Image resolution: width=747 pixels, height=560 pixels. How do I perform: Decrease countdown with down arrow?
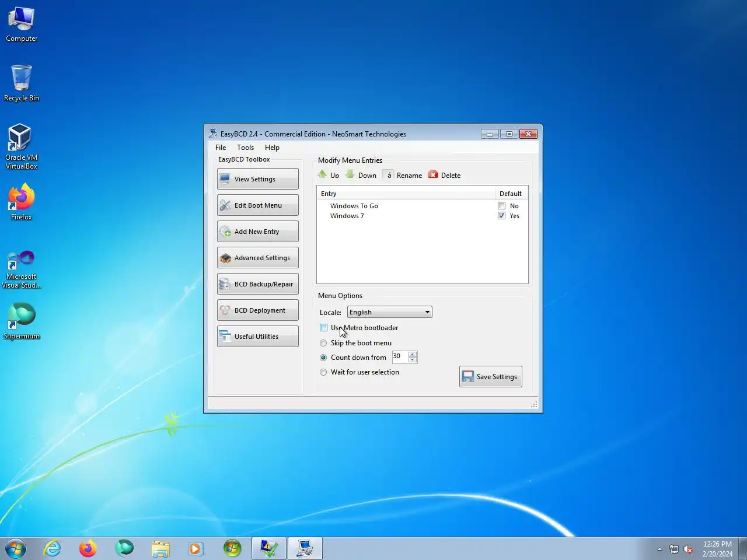click(413, 359)
